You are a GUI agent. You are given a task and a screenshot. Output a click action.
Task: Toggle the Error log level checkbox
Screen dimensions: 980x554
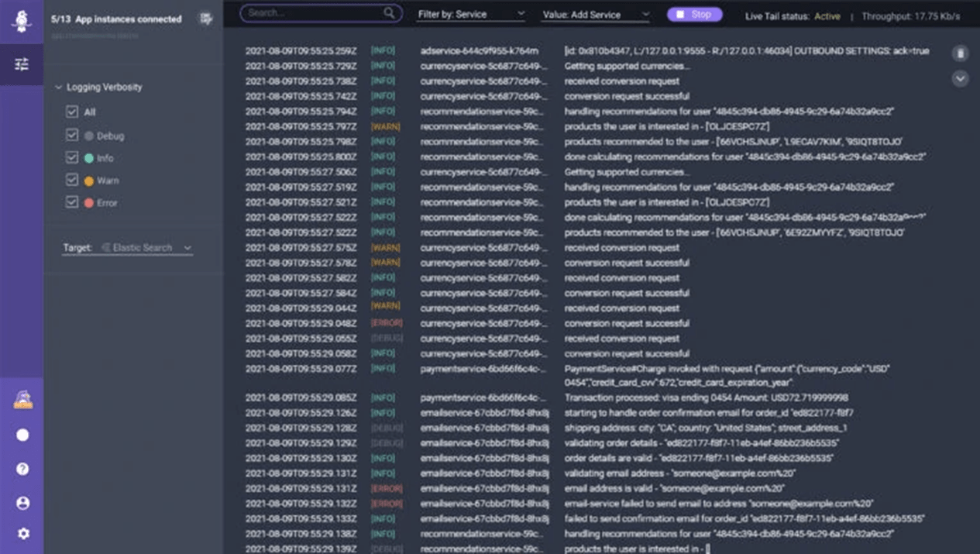72,202
